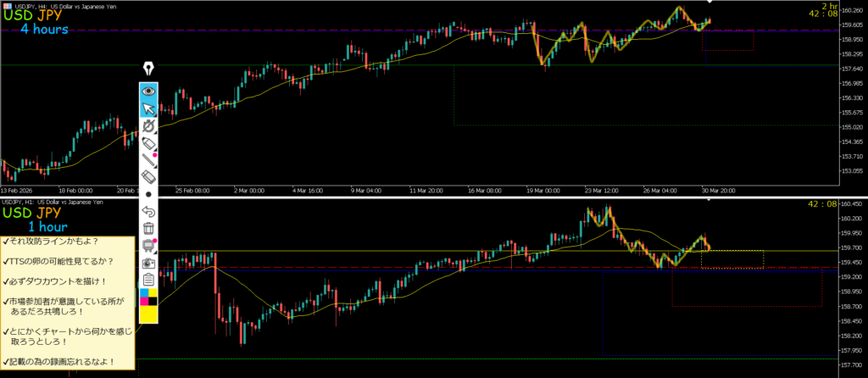Select the arrow cursor tool
Viewport: 868px width, 378px height.
pos(149,108)
